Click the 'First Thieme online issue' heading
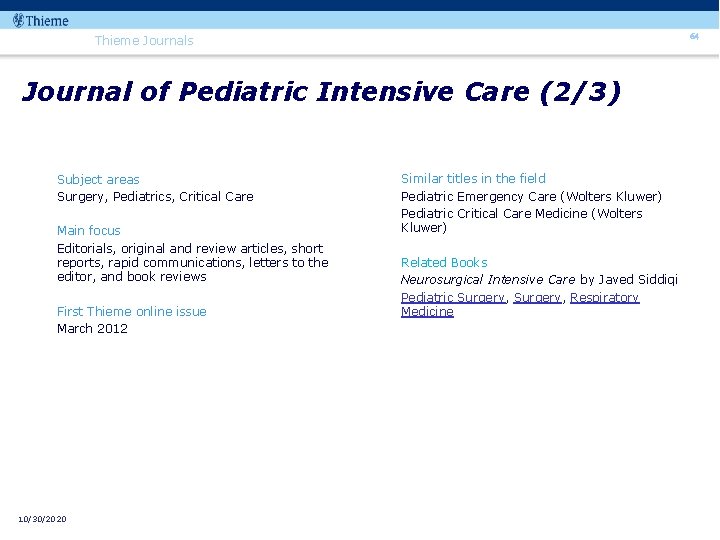Viewport: 720px width, 540px height. coord(132,311)
